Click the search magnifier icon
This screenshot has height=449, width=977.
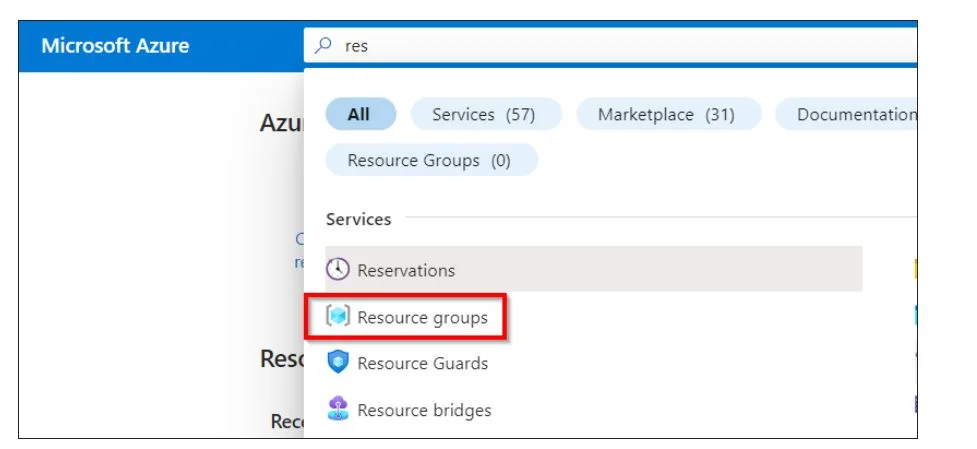click(323, 45)
